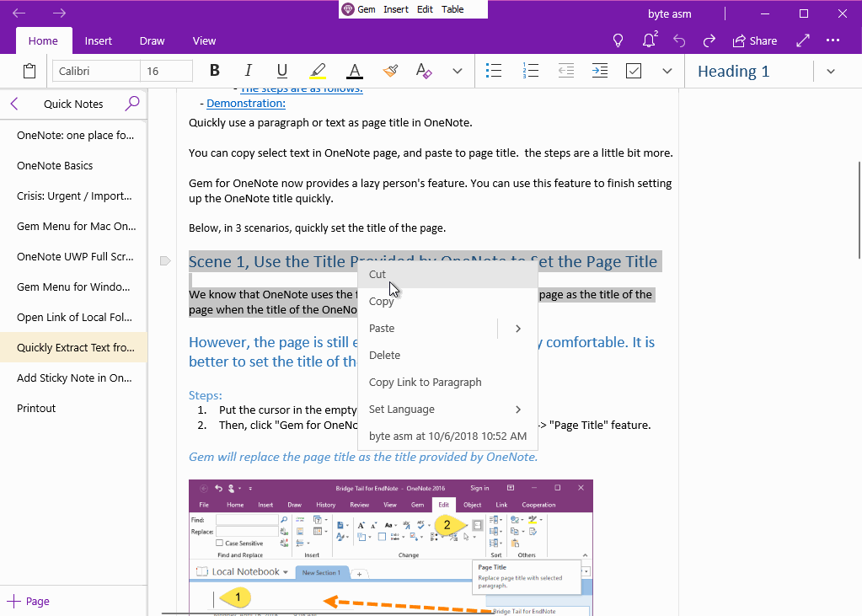
Task: Click the font size 16 box
Action: point(167,71)
